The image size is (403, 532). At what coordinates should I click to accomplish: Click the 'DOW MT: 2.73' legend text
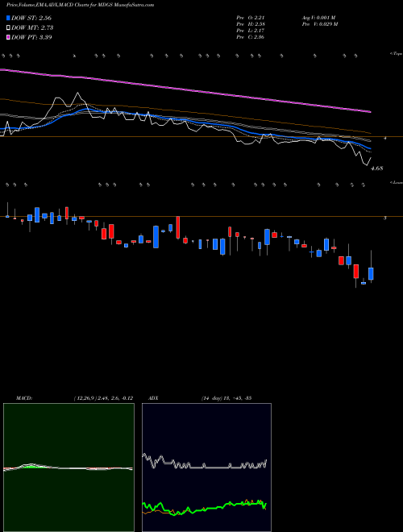point(32,27)
